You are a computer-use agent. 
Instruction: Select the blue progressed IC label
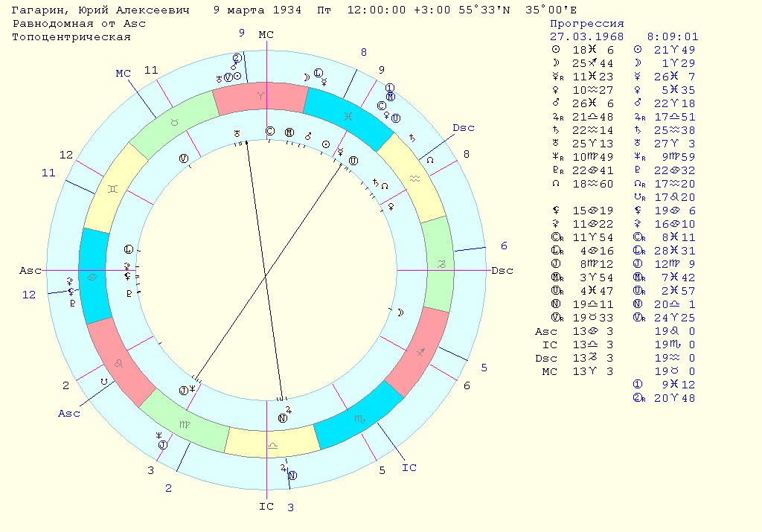409,467
